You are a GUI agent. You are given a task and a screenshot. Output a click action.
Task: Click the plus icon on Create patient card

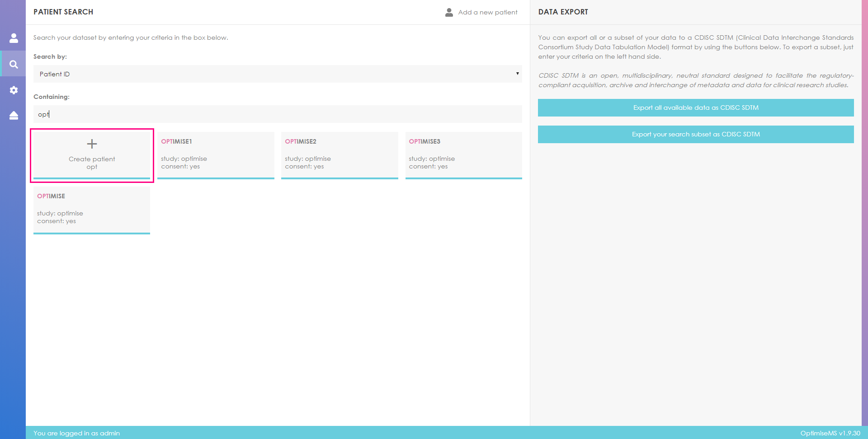point(92,144)
